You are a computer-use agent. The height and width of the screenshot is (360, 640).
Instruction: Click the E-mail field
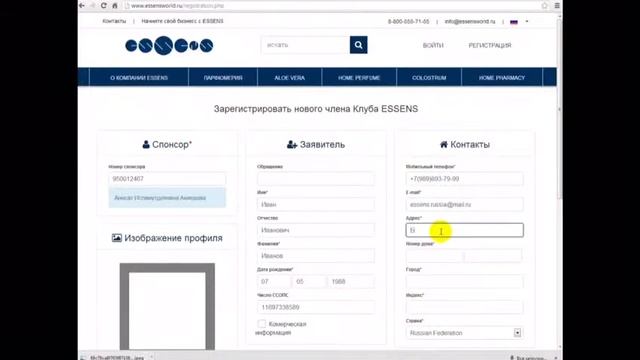pyautogui.click(x=464, y=204)
